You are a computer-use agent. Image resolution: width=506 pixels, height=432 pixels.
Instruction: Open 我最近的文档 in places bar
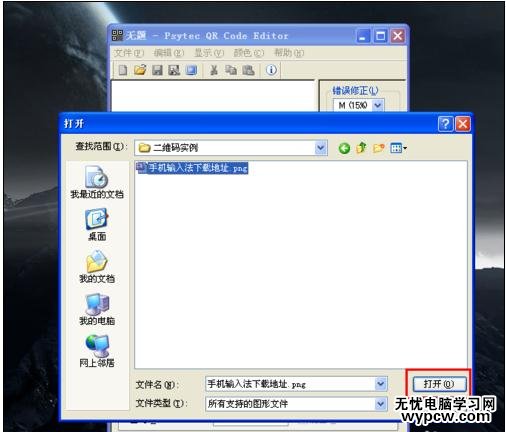coord(97,182)
